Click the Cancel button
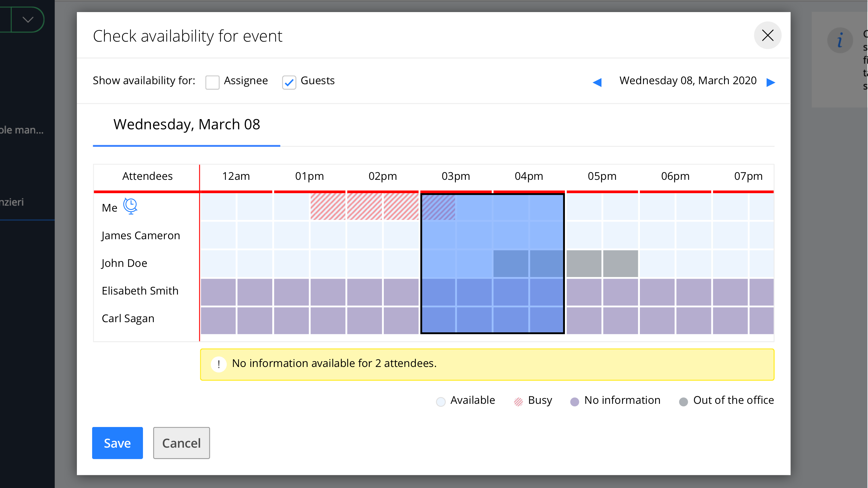 tap(181, 443)
